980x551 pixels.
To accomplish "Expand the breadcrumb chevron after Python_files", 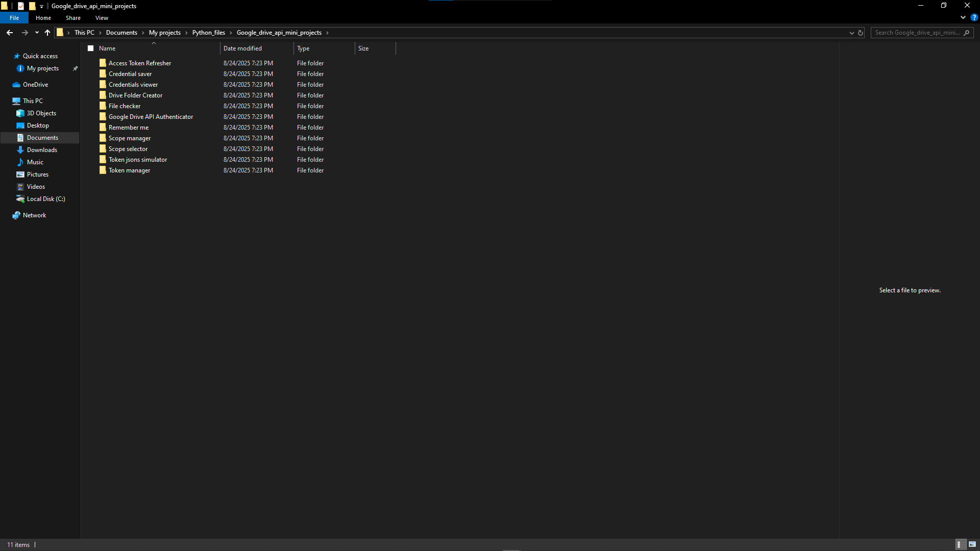I will (x=231, y=33).
